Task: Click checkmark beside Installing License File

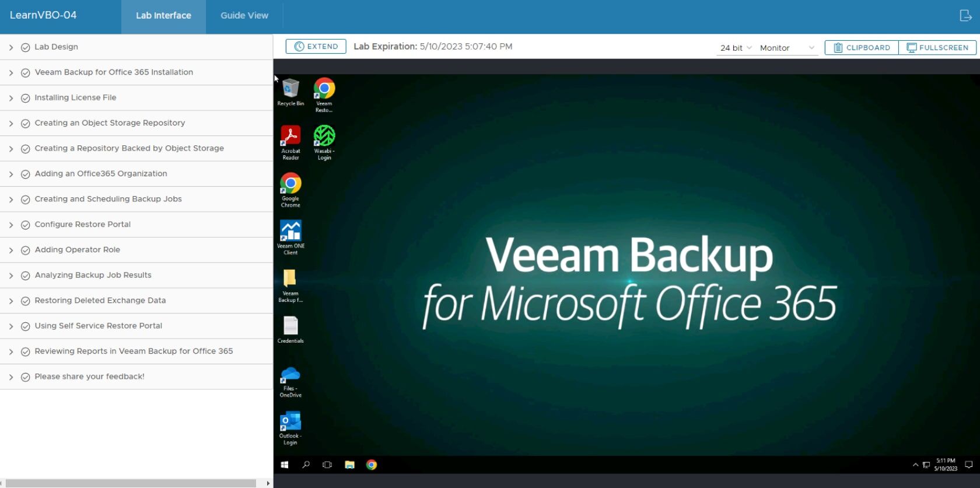Action: [x=26, y=98]
